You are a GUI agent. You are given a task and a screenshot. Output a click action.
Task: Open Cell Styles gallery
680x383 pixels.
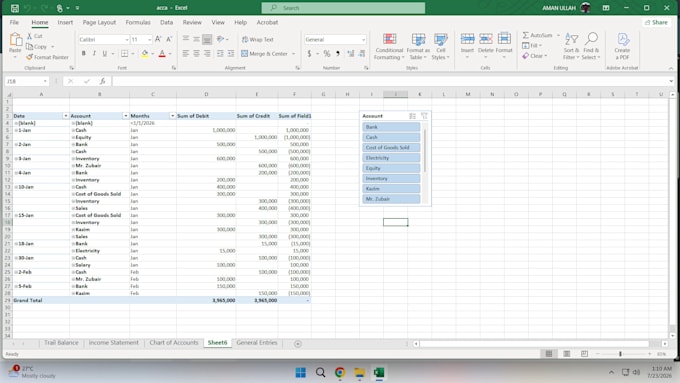click(441, 47)
